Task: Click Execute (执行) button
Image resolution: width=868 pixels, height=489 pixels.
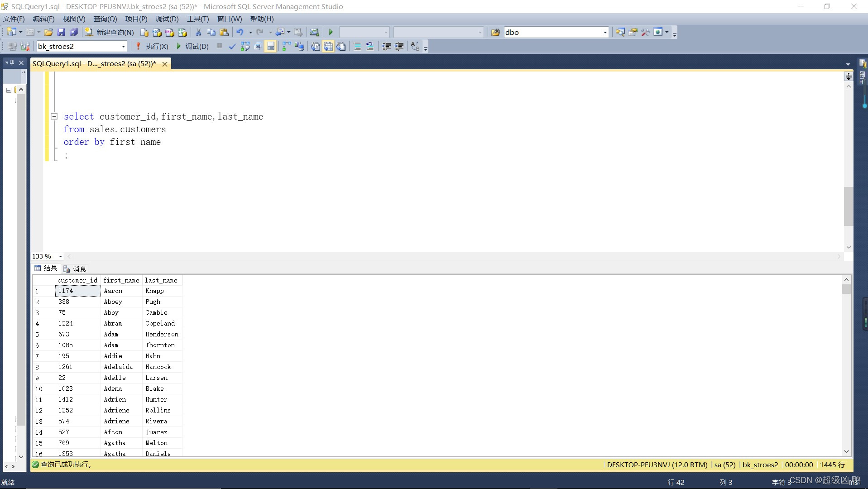Action: click(x=152, y=46)
